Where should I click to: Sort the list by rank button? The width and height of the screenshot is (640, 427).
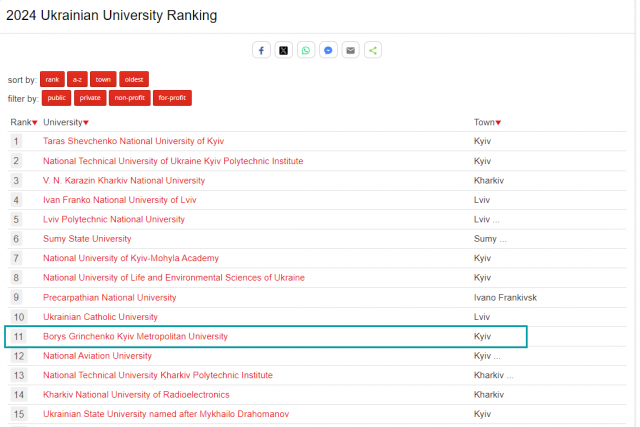click(52, 79)
